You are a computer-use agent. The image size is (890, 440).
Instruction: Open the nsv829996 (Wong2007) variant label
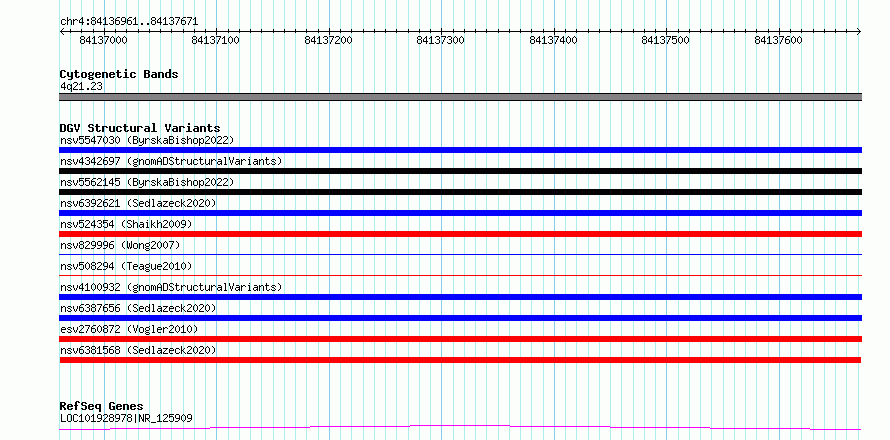(x=120, y=245)
